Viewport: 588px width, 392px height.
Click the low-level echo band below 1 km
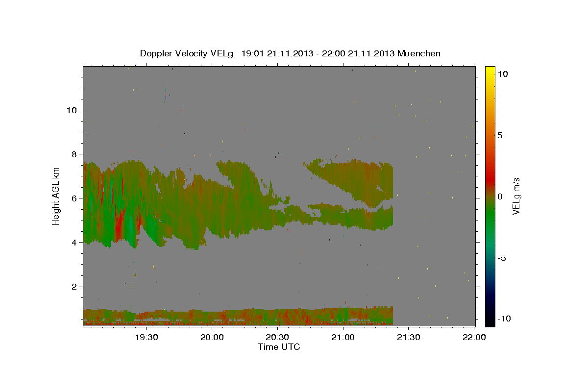238,317
